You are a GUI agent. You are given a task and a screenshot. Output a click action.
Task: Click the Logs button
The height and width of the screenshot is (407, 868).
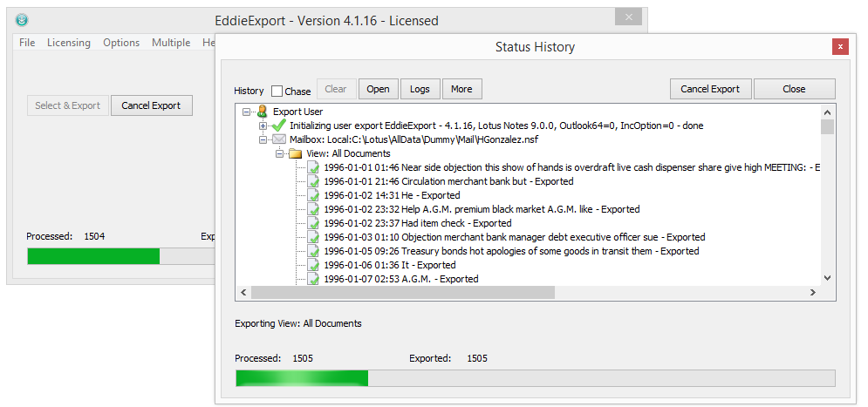point(420,89)
